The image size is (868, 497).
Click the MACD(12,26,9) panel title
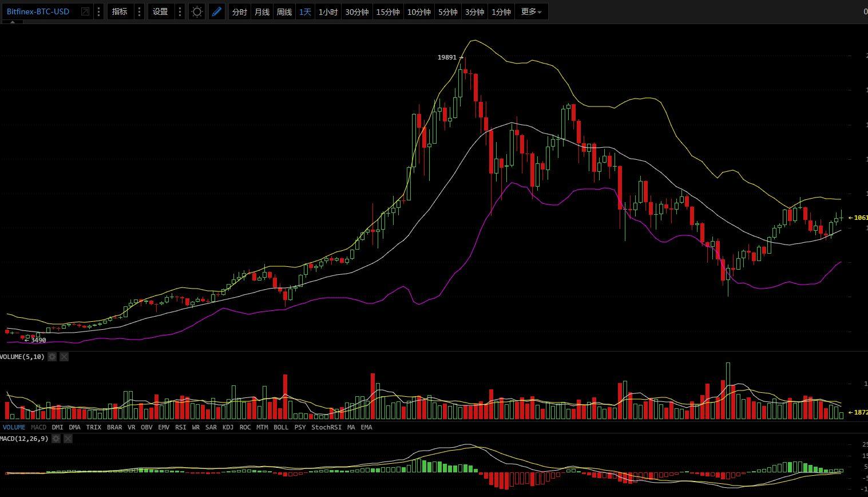[24, 439]
